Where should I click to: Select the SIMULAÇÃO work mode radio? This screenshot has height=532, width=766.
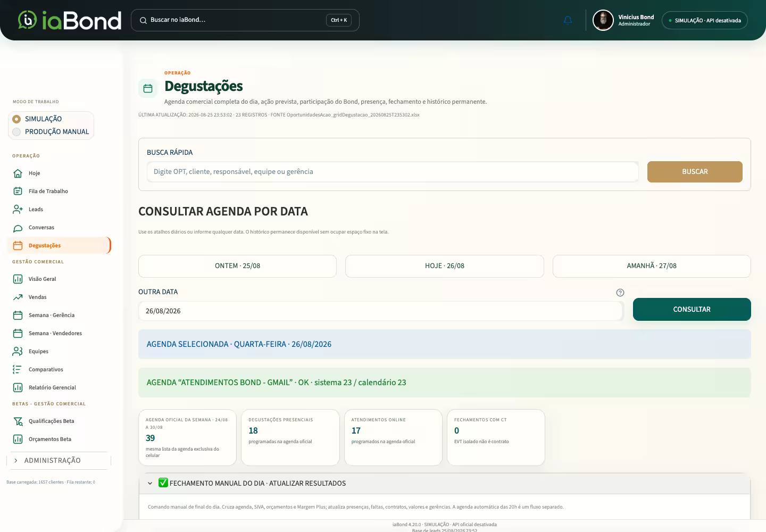(x=16, y=119)
